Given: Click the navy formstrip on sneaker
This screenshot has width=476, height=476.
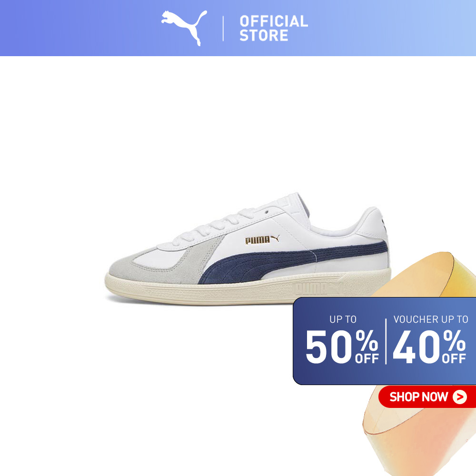Looking at the screenshot, I should click(291, 261).
